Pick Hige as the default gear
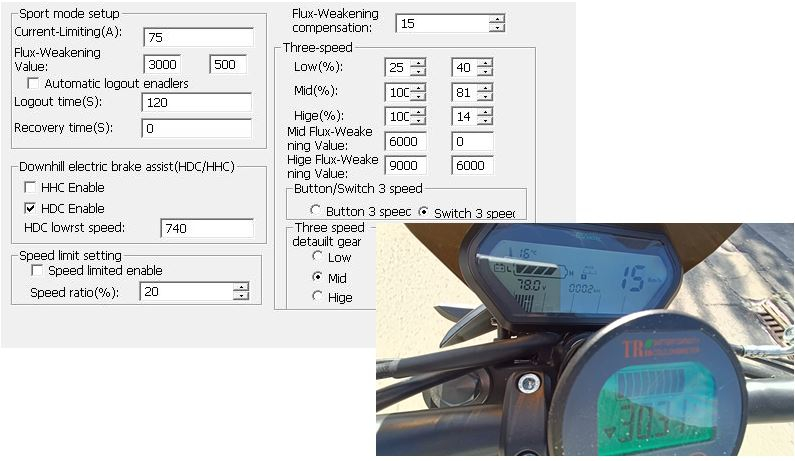 [x=318, y=297]
